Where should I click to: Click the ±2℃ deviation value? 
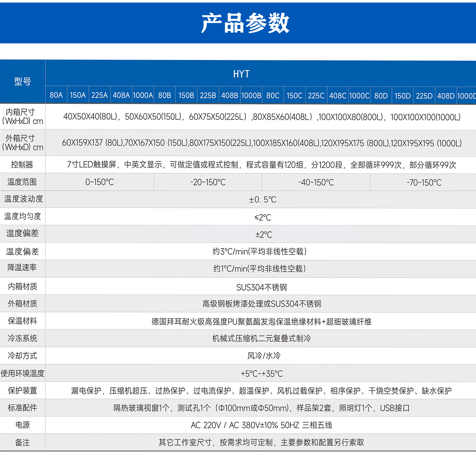click(x=264, y=235)
